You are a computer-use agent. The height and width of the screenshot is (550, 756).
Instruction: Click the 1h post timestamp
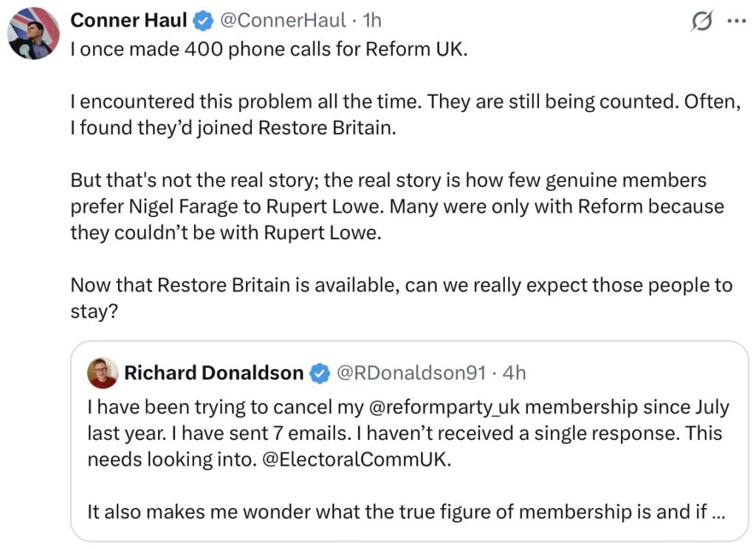[372, 21]
